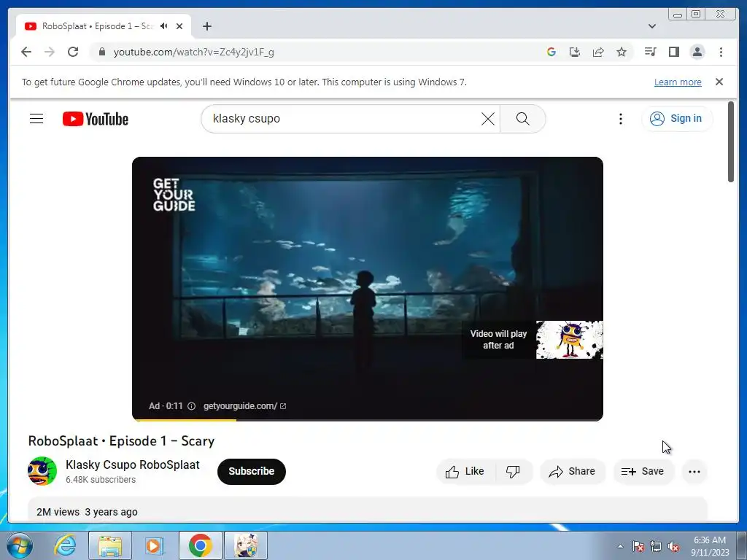Subscribe to the channel
747x560 pixels.
[252, 472]
